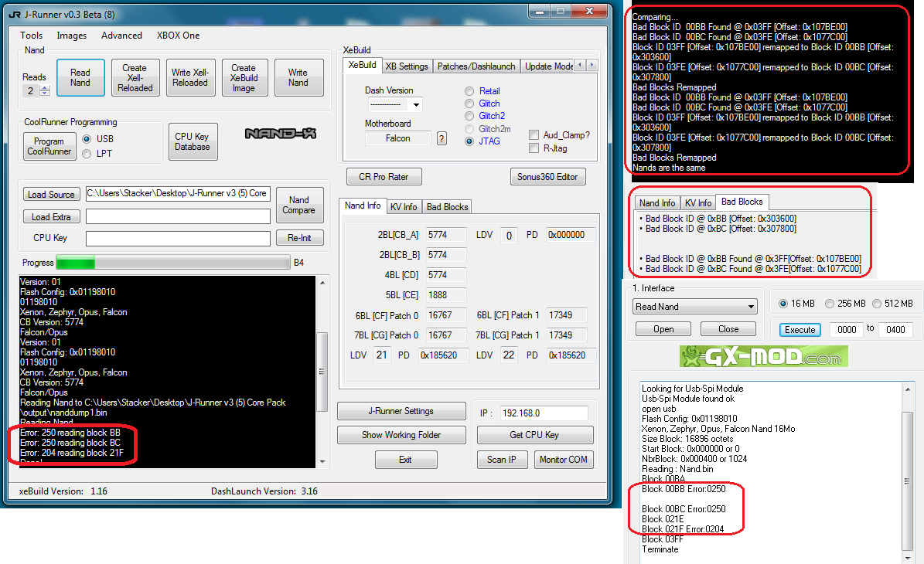Image resolution: width=924 pixels, height=564 pixels.
Task: Click Re-Init button
Action: point(299,238)
